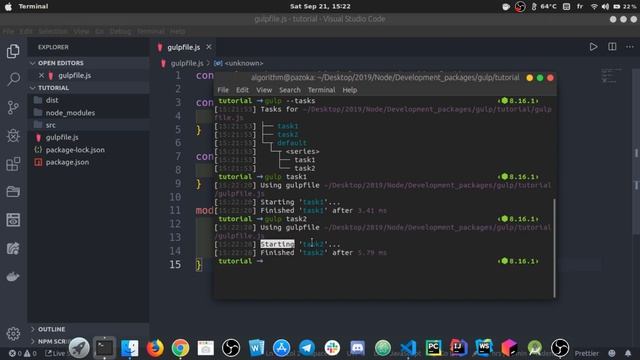The width and height of the screenshot is (640, 360).
Task: Open the Word document icon in the dock
Action: (x=256, y=348)
